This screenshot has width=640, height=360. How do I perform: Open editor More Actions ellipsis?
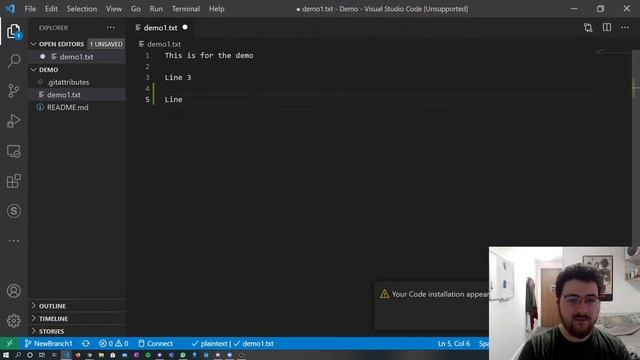click(625, 28)
